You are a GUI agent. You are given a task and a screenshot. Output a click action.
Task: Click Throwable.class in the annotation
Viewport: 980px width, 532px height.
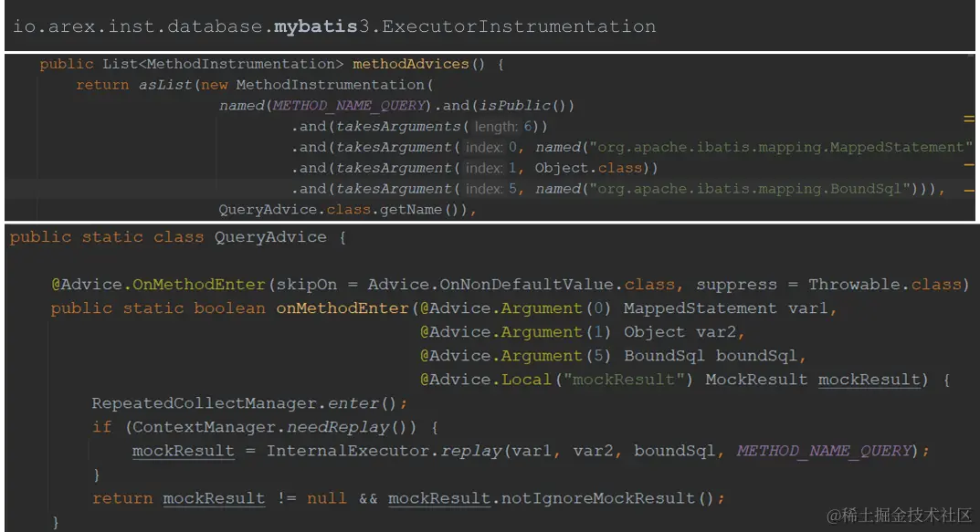[x=884, y=285]
